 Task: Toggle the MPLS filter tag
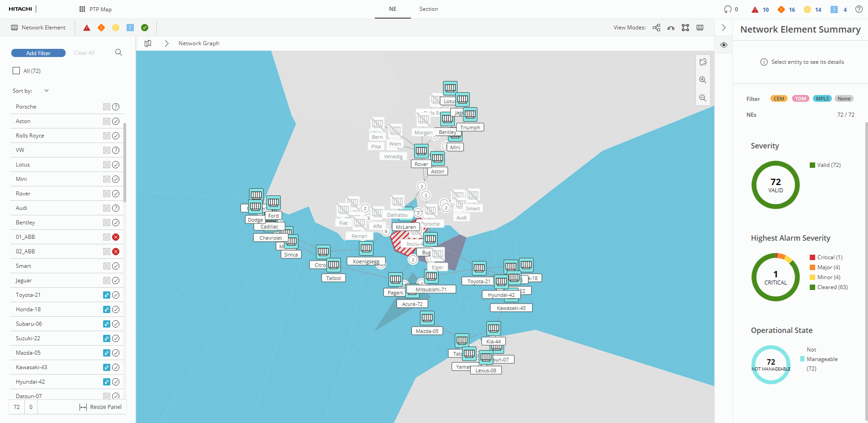pos(822,99)
